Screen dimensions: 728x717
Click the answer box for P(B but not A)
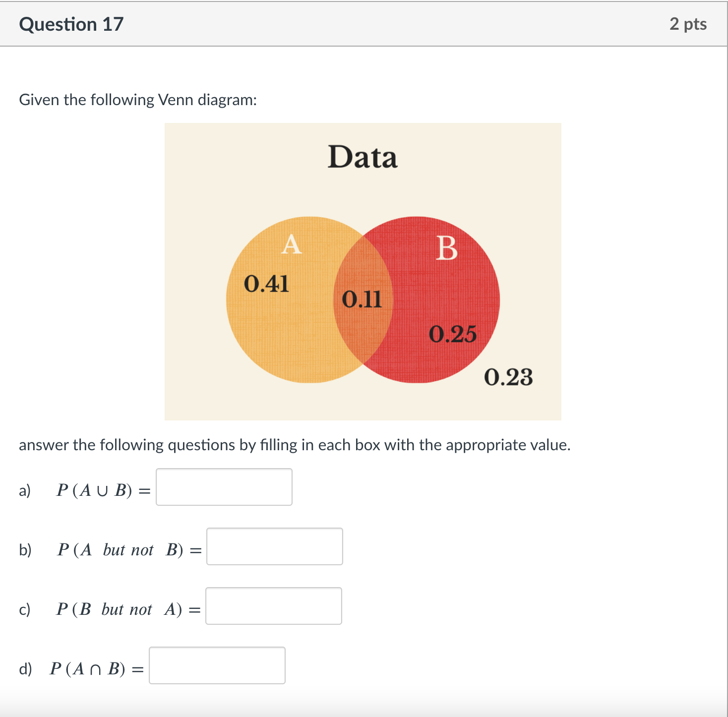click(x=273, y=606)
